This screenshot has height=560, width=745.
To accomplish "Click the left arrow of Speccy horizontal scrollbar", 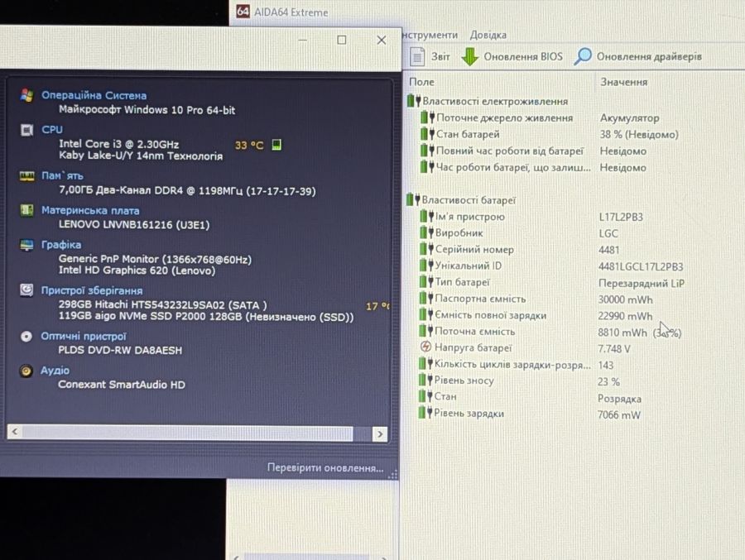I will 15,432.
